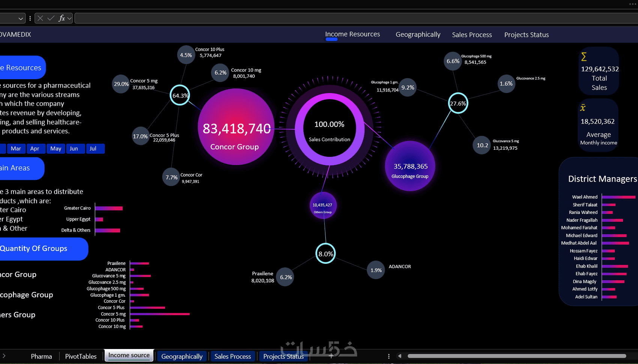Click the 1.9% ADANCOR bubble

376,270
